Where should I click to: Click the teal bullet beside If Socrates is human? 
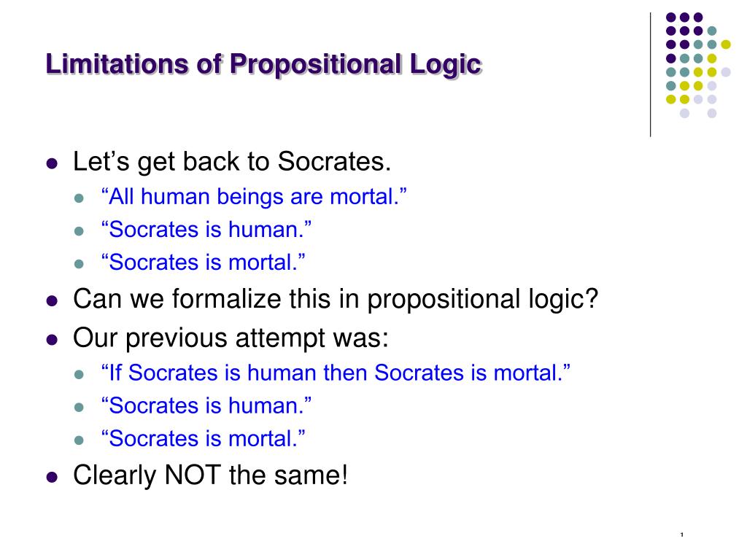pos(79,375)
